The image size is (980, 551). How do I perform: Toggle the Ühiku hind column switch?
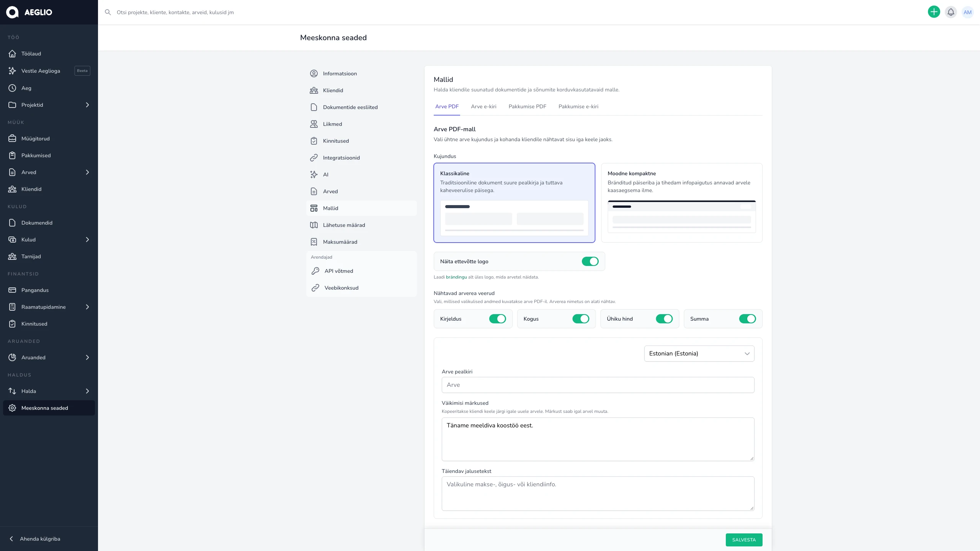click(664, 319)
